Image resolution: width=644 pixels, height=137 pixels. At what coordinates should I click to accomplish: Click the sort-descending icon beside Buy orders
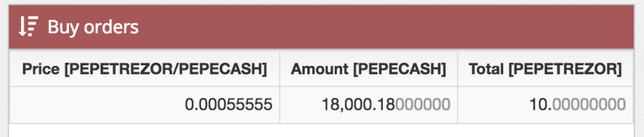[x=28, y=26]
